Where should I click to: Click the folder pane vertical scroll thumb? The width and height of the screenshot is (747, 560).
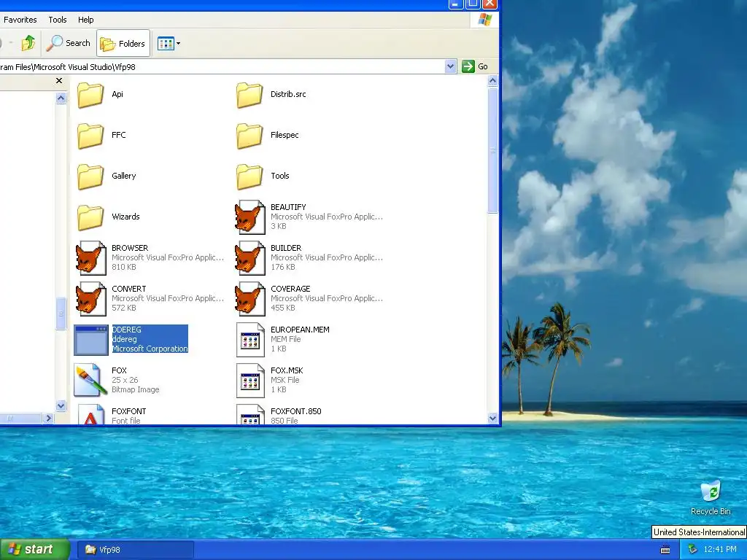tap(61, 314)
